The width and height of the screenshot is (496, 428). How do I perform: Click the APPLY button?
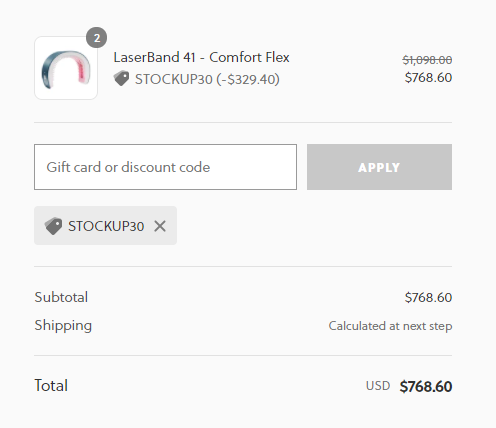click(379, 167)
